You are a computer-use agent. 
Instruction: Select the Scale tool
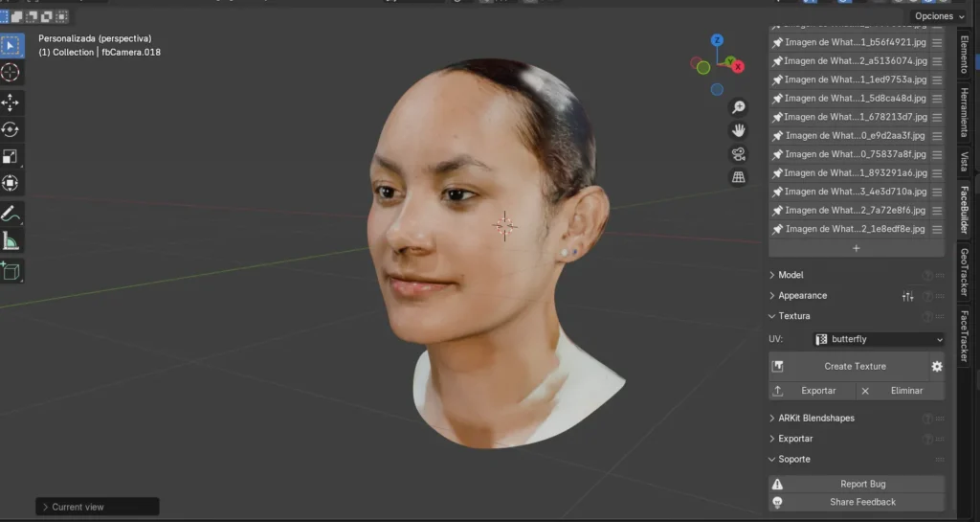coord(11,156)
